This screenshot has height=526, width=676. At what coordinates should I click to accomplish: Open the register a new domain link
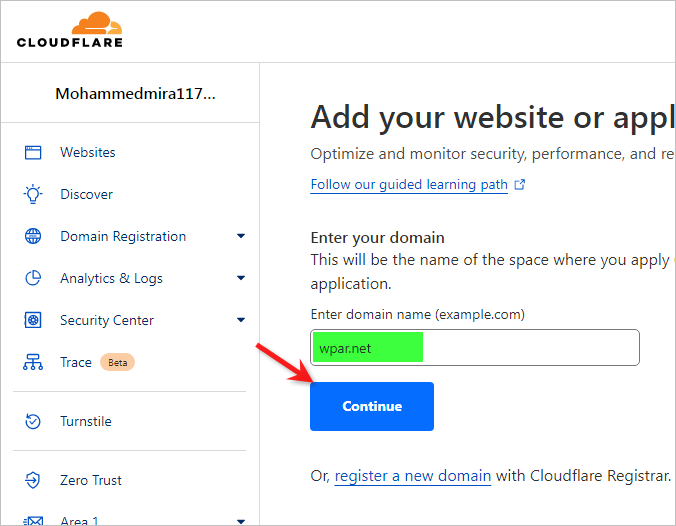click(412, 476)
